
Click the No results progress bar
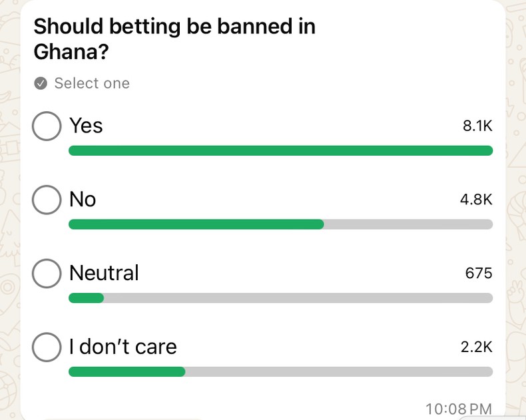pyautogui.click(x=280, y=224)
